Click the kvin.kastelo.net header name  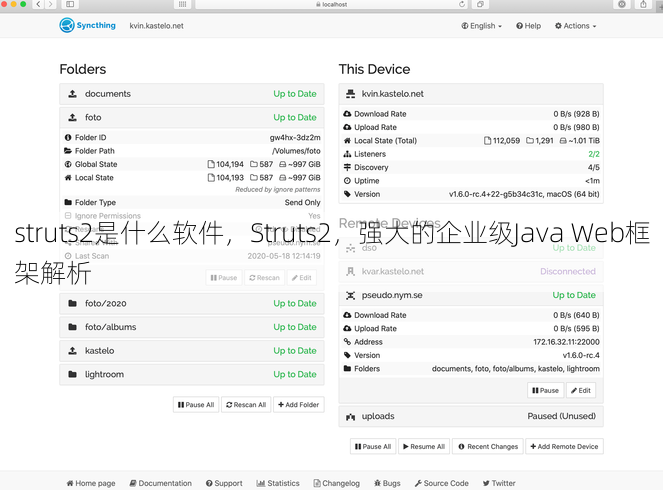coord(156,26)
